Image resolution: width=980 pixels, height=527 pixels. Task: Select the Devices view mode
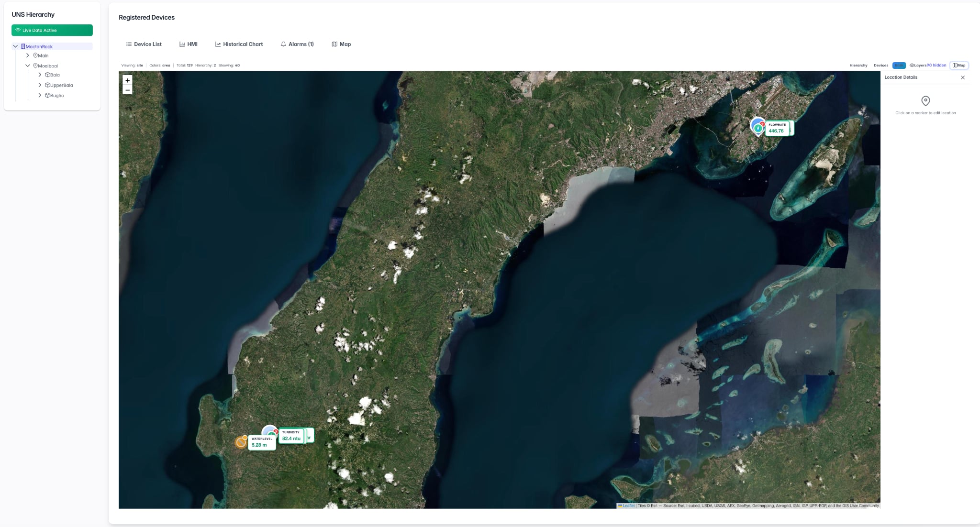click(880, 66)
